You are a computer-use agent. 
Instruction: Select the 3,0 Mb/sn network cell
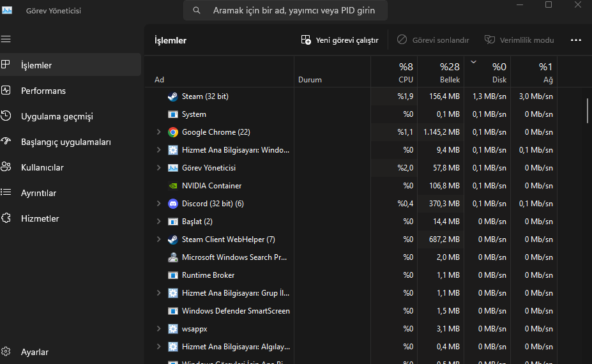click(534, 96)
